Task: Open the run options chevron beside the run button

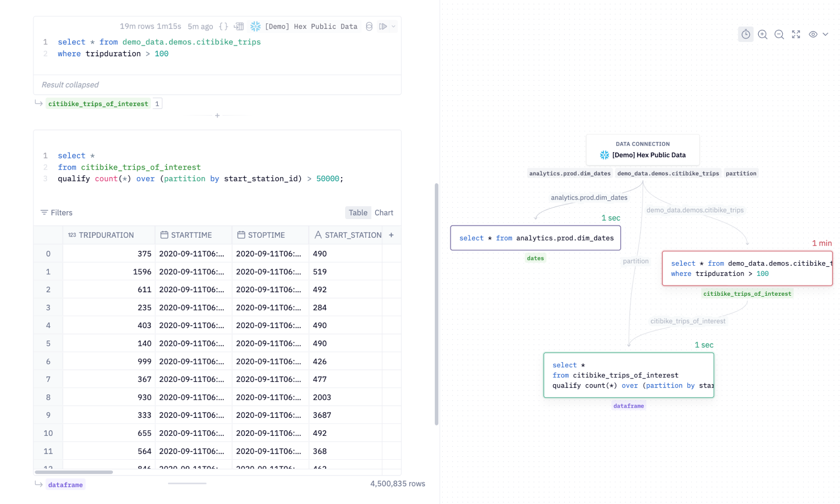Action: click(x=393, y=26)
